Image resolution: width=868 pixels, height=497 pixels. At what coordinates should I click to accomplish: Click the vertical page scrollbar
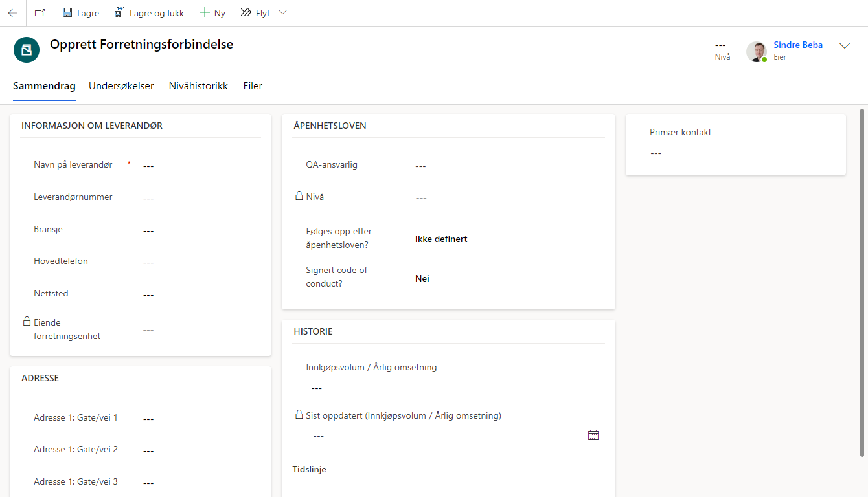(x=862, y=283)
